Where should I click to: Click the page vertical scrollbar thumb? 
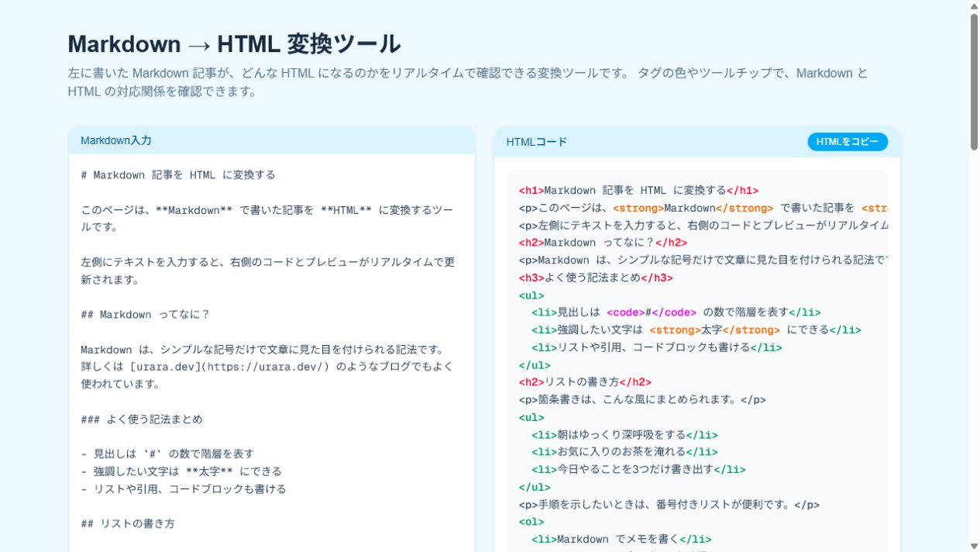[974, 81]
